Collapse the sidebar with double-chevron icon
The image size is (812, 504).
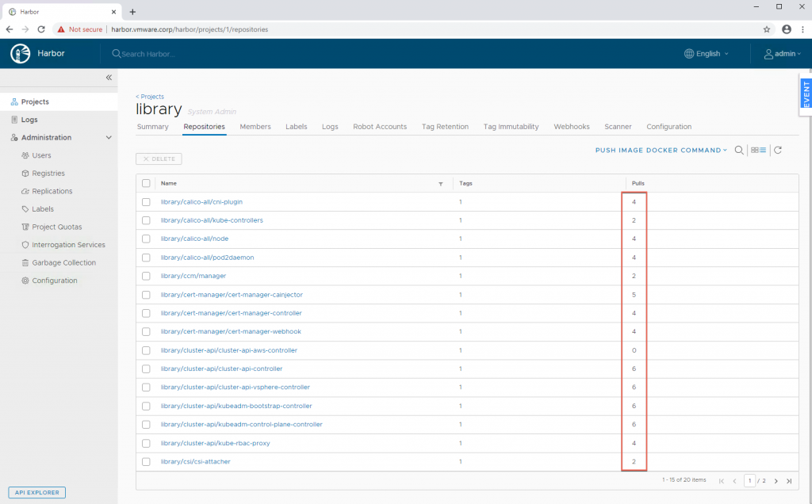(109, 78)
